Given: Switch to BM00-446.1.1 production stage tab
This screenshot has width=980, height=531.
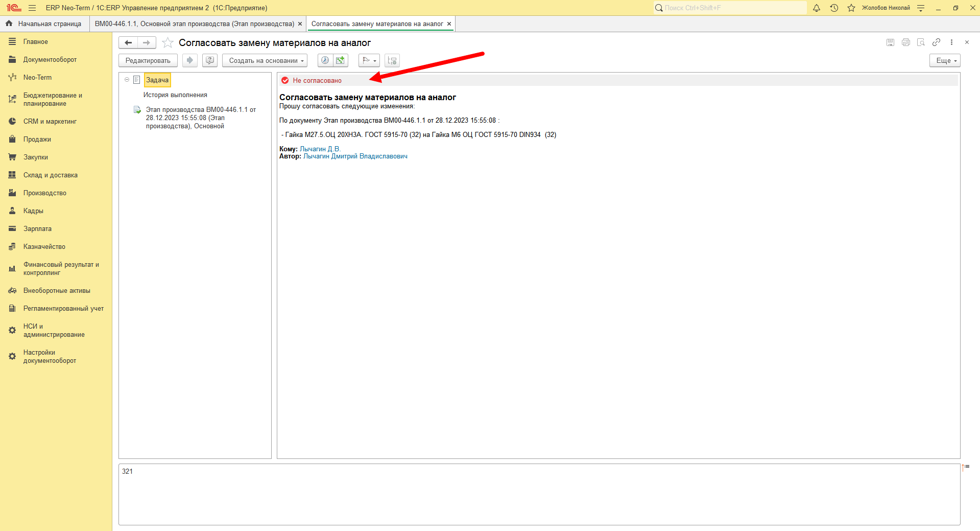Looking at the screenshot, I should point(194,24).
